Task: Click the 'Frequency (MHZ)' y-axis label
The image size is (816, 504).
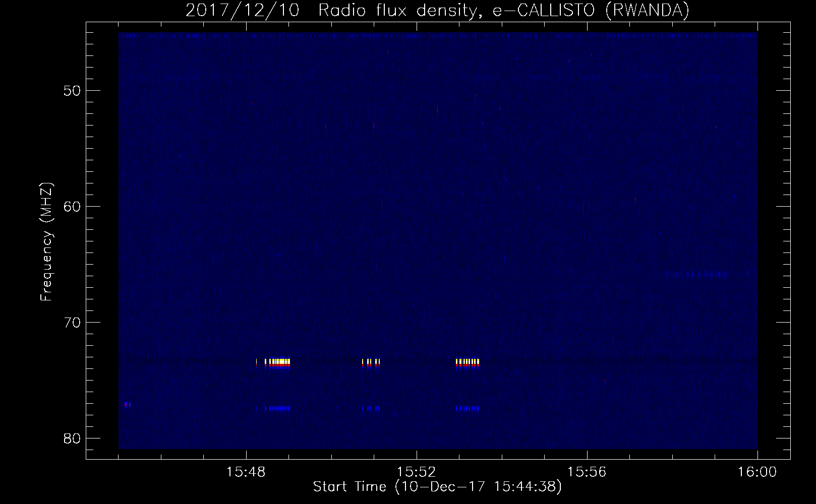Action: [46, 242]
